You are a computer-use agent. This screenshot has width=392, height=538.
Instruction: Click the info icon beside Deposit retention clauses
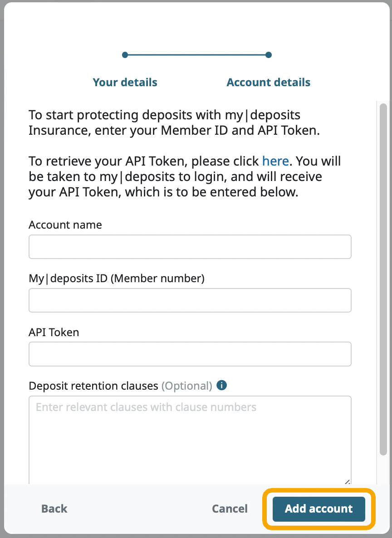click(222, 386)
